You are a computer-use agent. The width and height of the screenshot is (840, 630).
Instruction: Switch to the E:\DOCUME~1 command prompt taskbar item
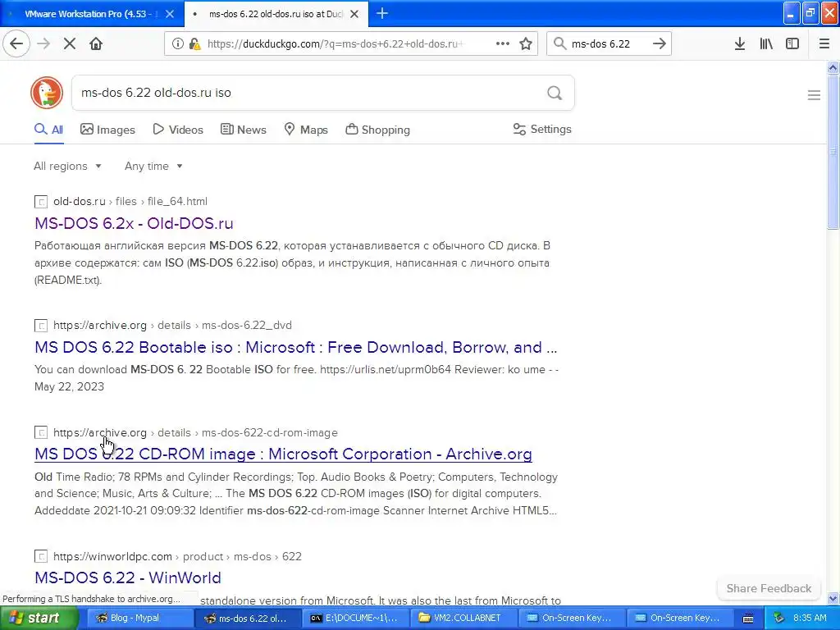pos(355,619)
